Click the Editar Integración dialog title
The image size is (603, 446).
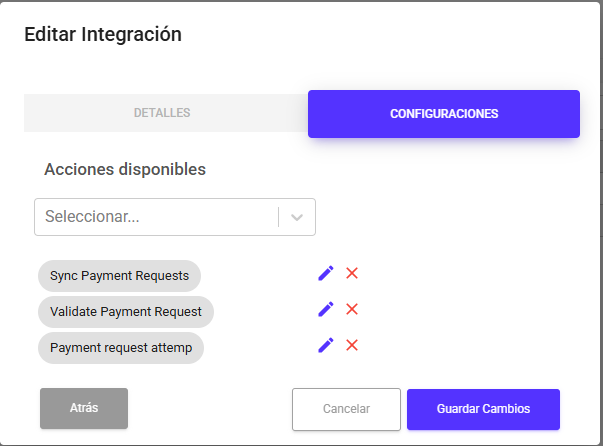tap(103, 34)
